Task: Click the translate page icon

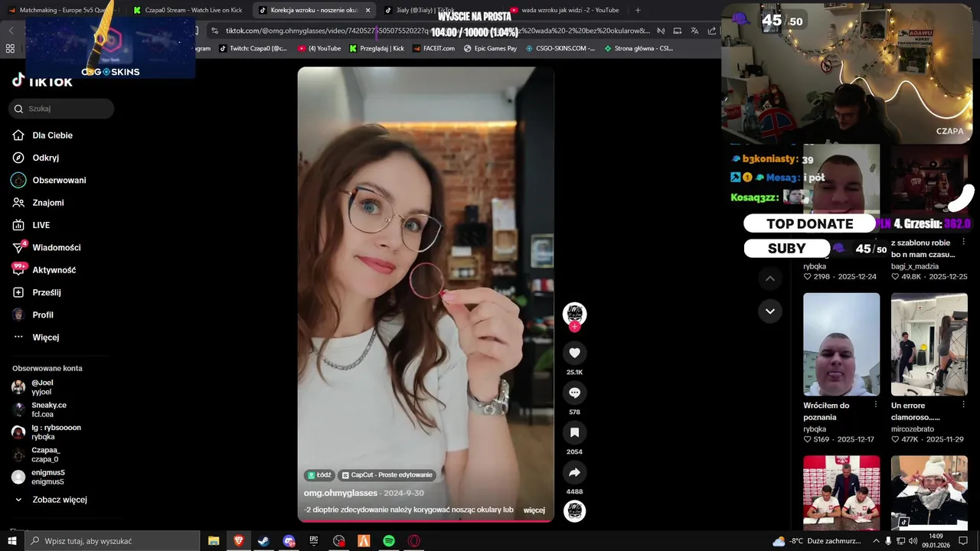Action: point(694,31)
